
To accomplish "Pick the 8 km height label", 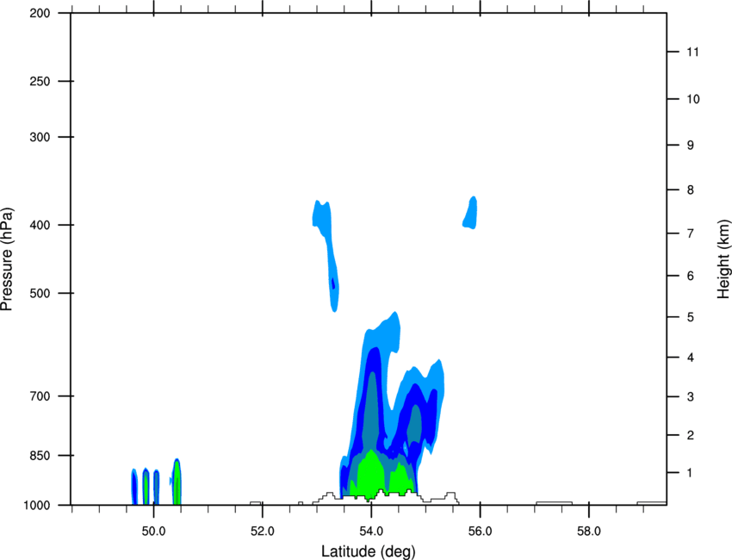I will (x=690, y=190).
